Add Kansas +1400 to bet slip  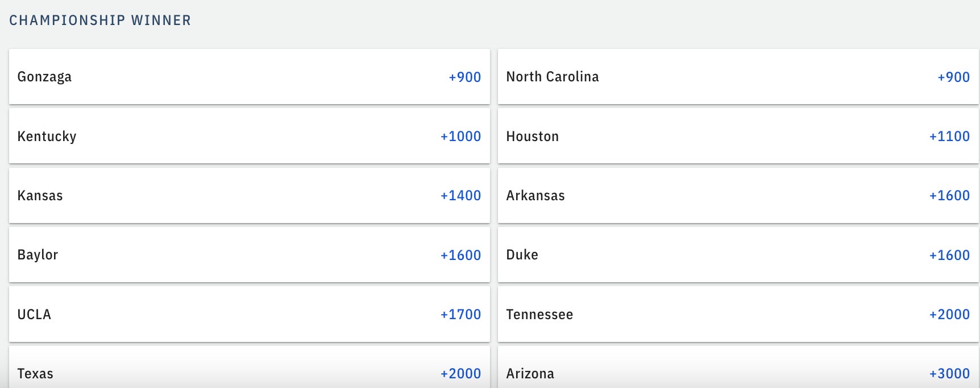(249, 195)
